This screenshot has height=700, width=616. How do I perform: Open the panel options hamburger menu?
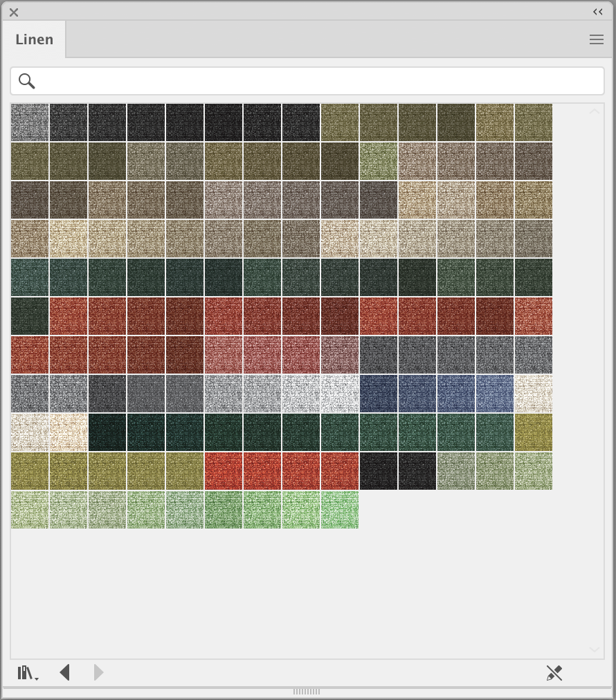point(596,39)
